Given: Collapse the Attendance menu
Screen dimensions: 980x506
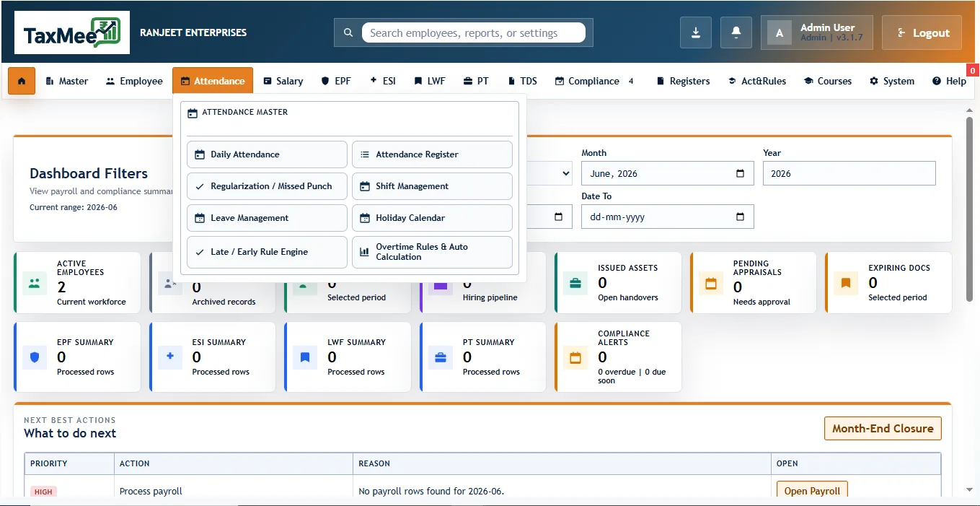Looking at the screenshot, I should 213,81.
